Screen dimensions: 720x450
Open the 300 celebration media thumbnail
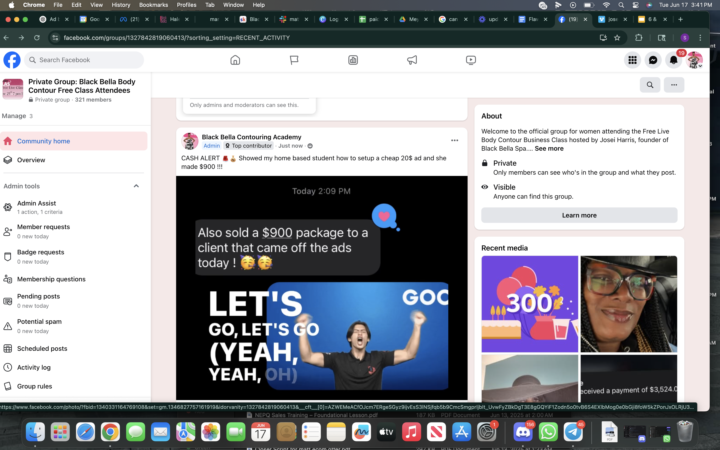tap(529, 304)
